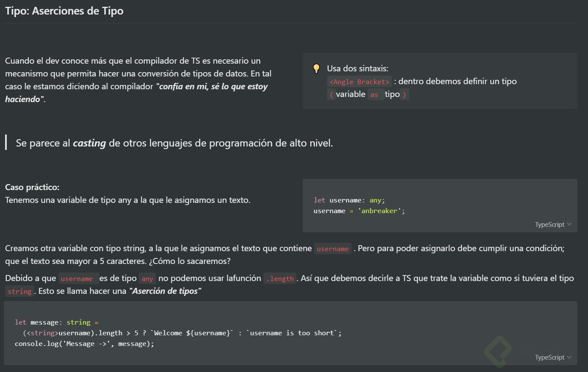
Task: Open the TypeScript language dropdown under username code
Action: [x=553, y=225]
